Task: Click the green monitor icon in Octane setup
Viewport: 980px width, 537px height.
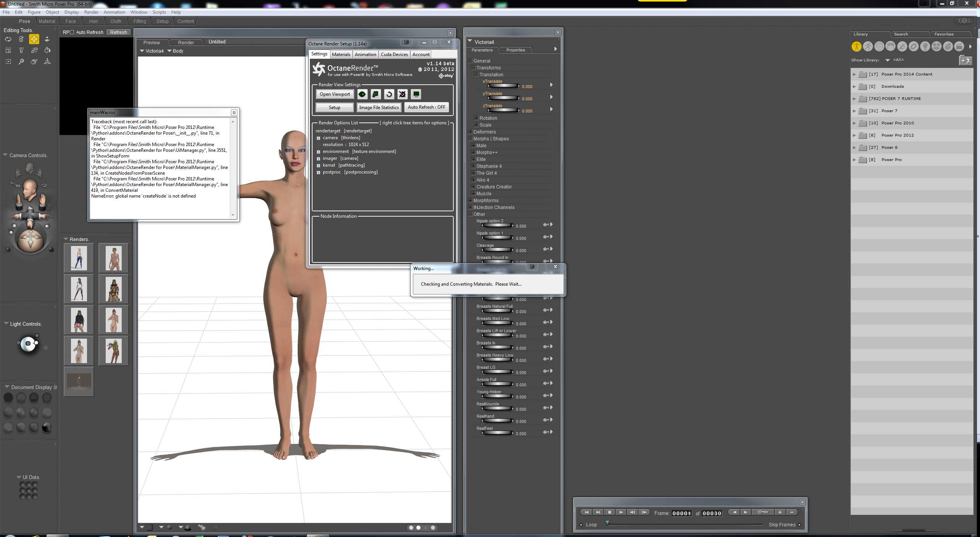Action: click(x=416, y=94)
